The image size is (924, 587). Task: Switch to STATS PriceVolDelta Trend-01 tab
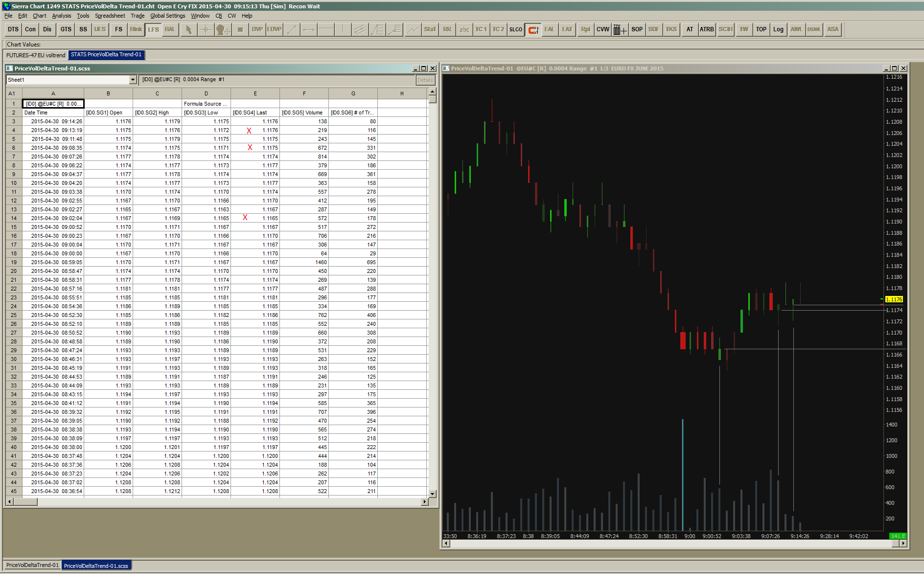tap(106, 55)
